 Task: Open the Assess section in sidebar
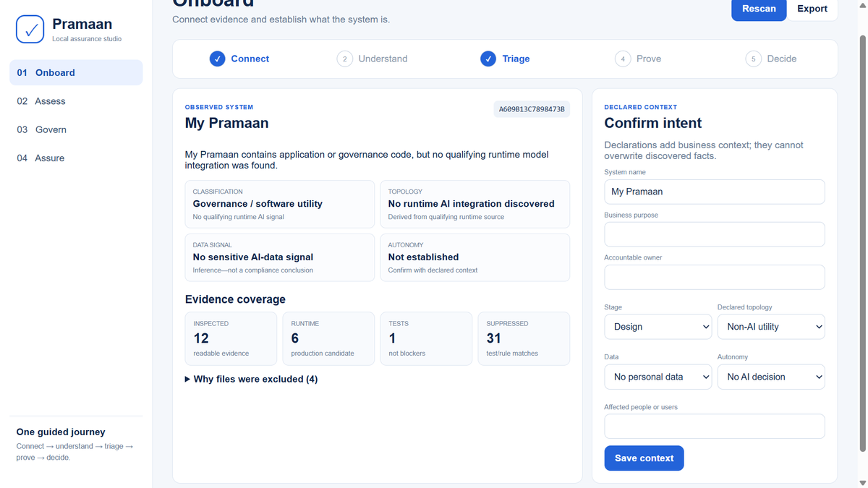pyautogui.click(x=76, y=101)
